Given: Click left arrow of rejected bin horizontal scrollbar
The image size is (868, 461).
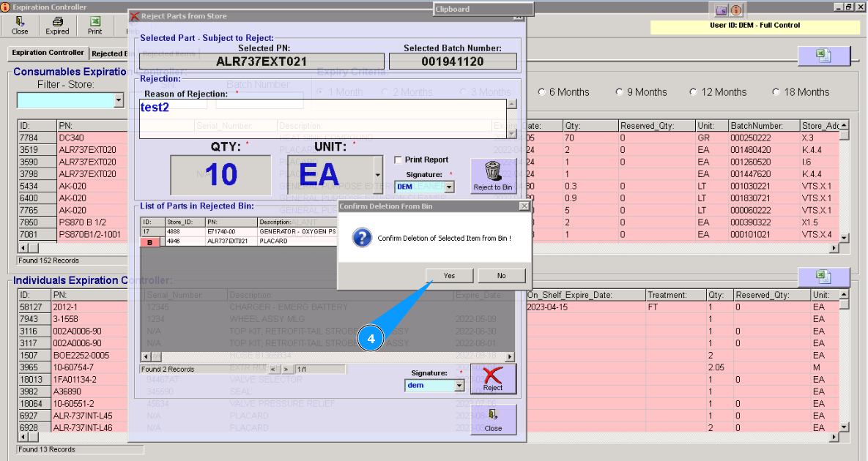Looking at the screenshot, I should click(x=146, y=356).
